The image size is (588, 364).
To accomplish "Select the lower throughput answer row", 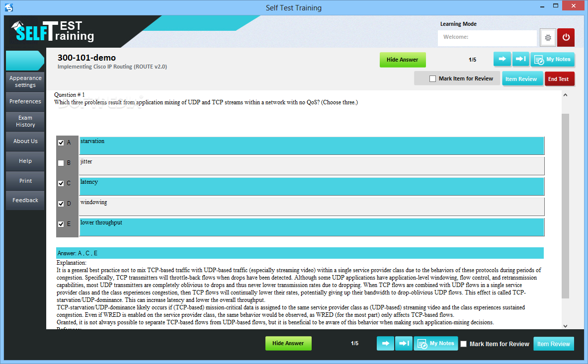I will (x=312, y=227).
